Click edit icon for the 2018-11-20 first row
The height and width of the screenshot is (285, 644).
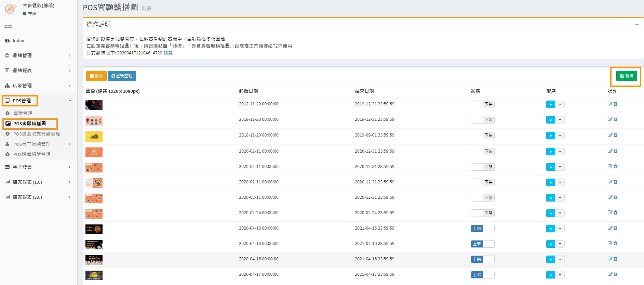pyautogui.click(x=610, y=104)
